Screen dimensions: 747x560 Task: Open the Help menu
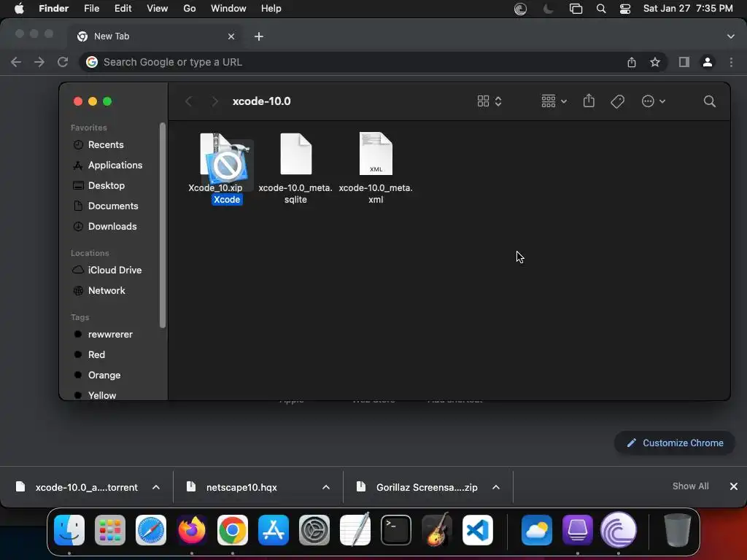click(x=271, y=9)
